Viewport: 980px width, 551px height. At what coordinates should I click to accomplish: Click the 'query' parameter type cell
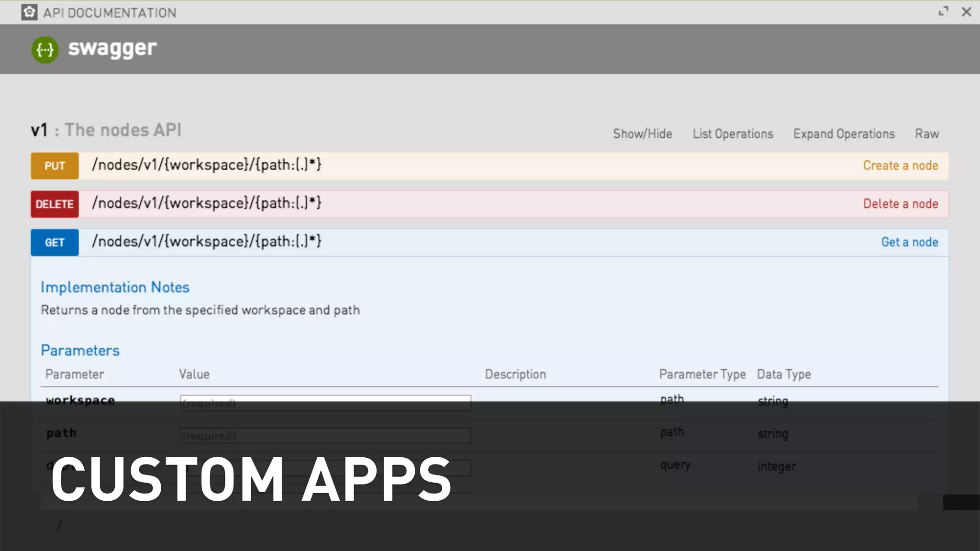pos(675,465)
